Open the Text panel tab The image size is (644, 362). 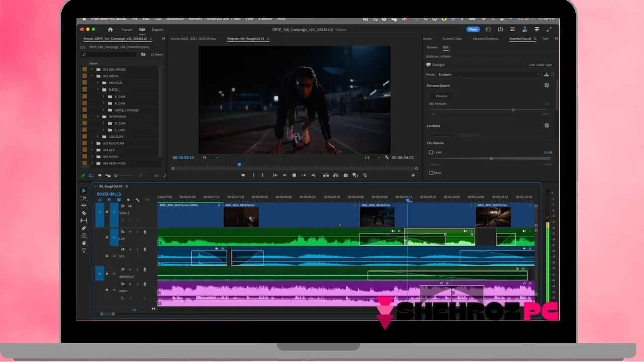pyautogui.click(x=545, y=39)
